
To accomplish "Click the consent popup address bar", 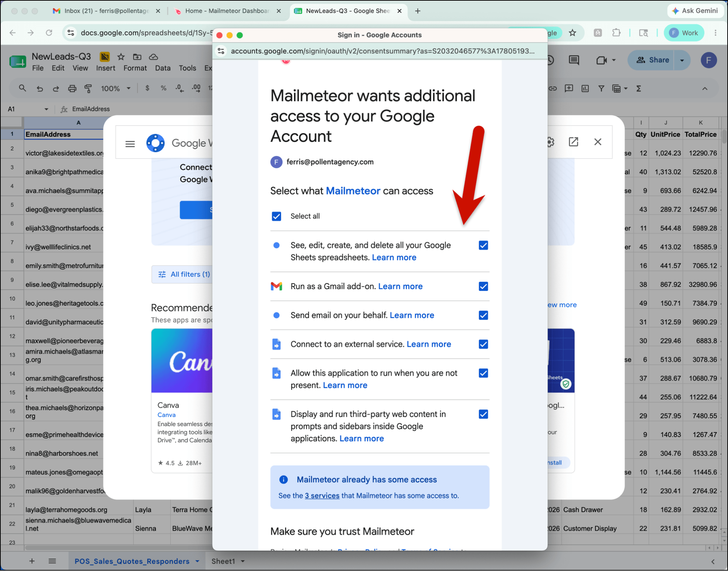I will coord(382,51).
